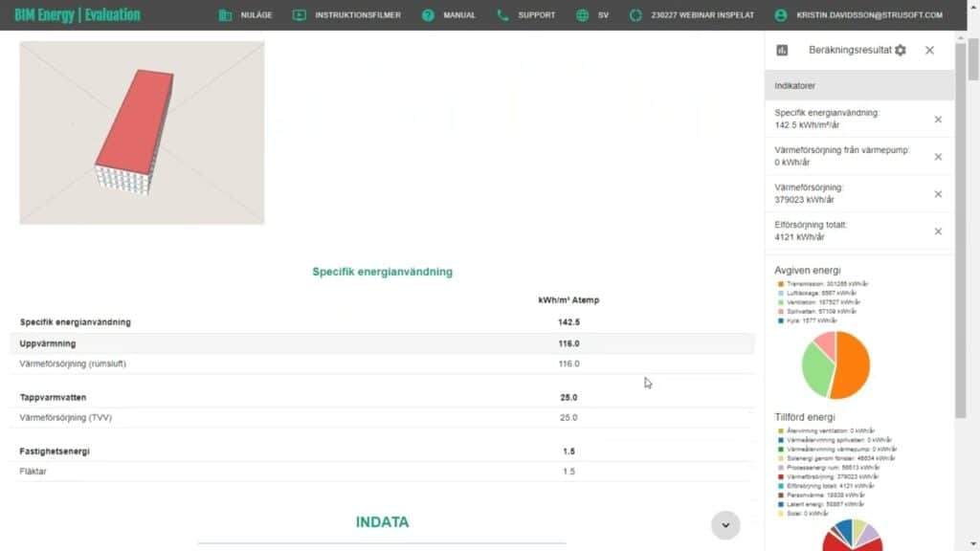980x551 pixels.
Task: Click the page scrollbar down arrow
Action: point(973,544)
